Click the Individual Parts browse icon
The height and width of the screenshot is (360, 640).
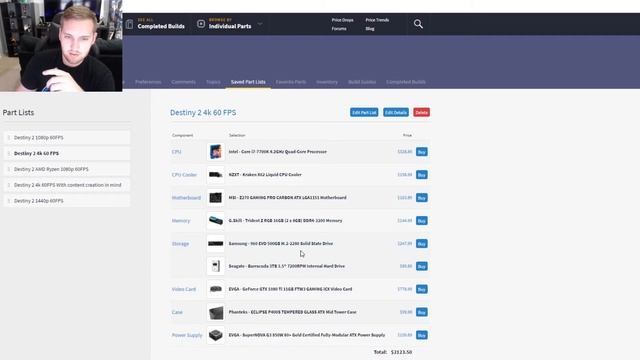point(201,24)
